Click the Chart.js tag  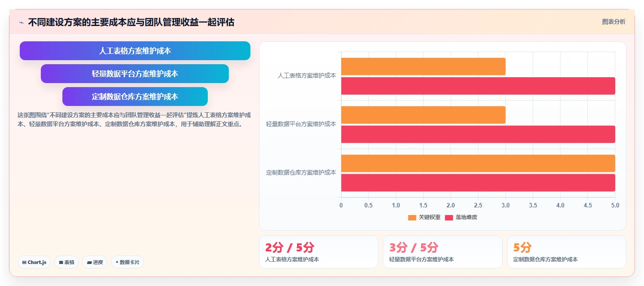(x=34, y=262)
